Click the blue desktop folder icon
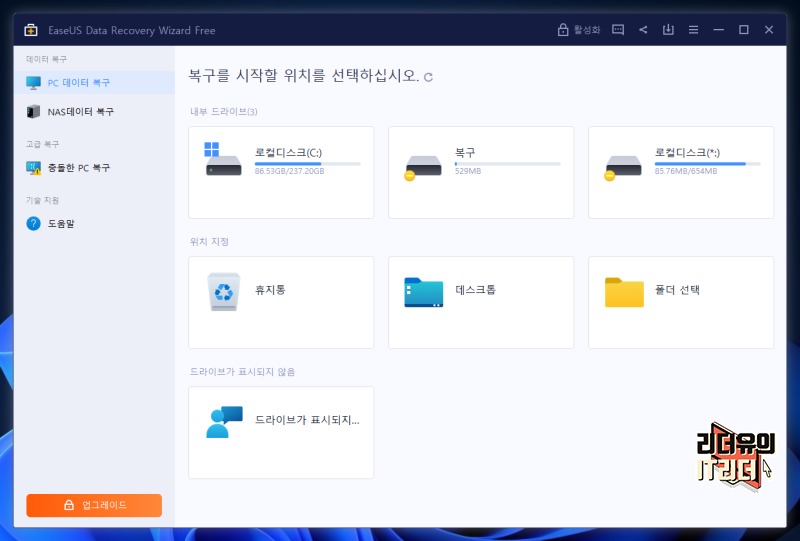 423,292
